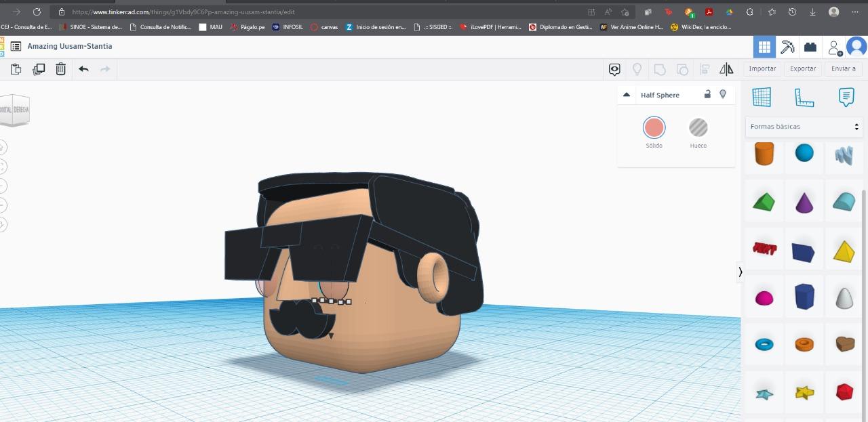The width and height of the screenshot is (868, 422).
Task: Pick the blue torus shape
Action: (764, 345)
